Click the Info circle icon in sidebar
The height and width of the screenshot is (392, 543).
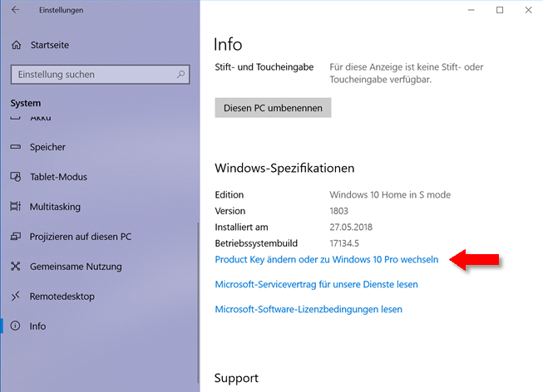[15, 326]
